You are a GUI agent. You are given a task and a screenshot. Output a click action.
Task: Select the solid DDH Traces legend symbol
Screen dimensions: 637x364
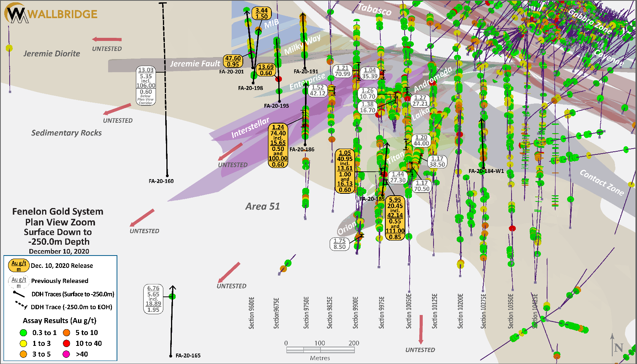tap(19, 294)
